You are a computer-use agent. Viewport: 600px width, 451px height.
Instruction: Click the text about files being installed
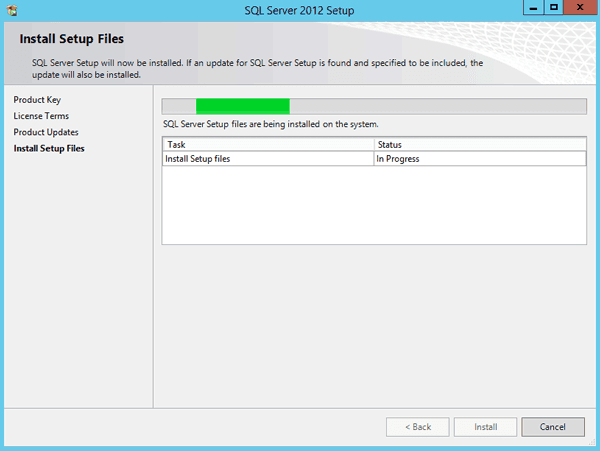click(x=271, y=124)
